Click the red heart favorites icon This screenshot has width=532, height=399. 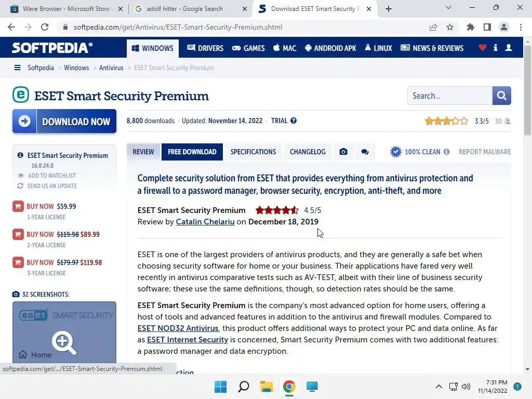pyautogui.click(x=483, y=48)
